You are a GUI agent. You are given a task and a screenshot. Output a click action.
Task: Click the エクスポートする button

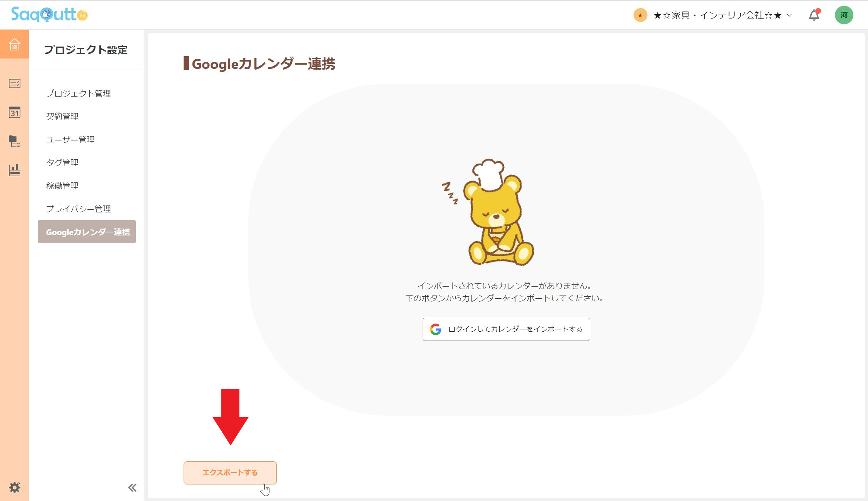coord(230,473)
